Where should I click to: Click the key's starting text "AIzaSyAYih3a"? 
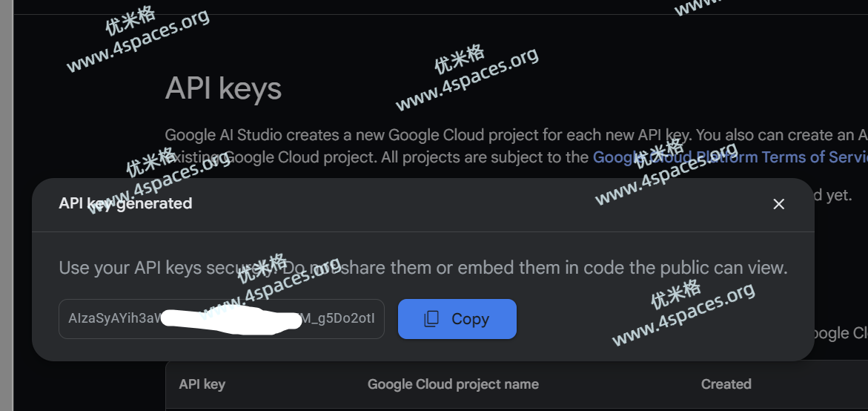[x=111, y=319]
